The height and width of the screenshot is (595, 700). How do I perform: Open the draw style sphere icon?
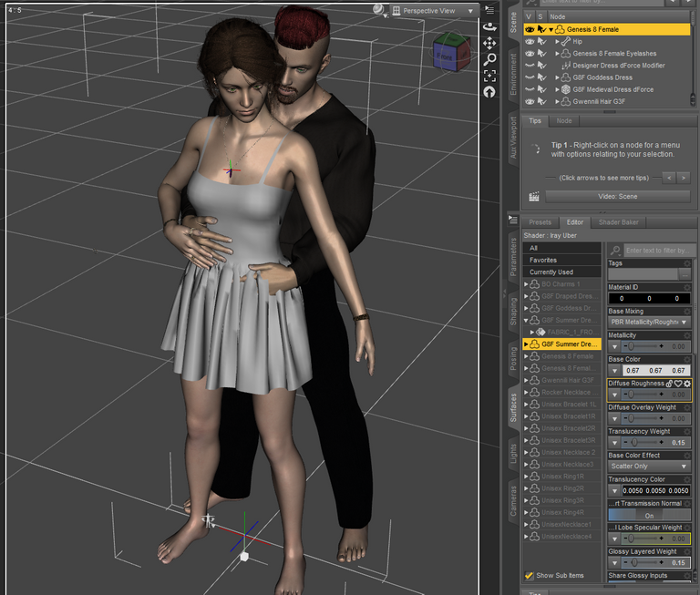coord(378,9)
